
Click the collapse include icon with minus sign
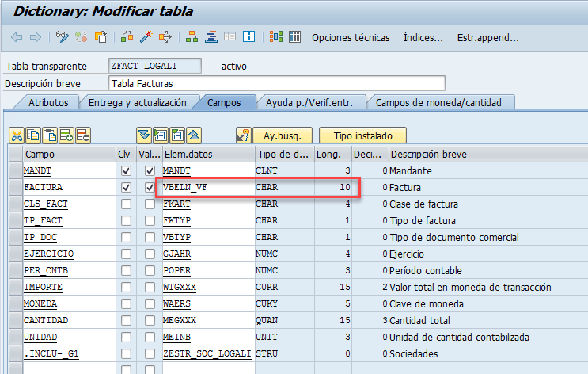tap(177, 135)
